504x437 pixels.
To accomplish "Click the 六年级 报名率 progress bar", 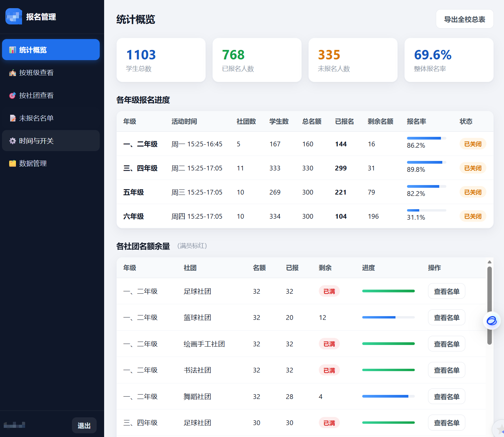I will [x=426, y=210].
